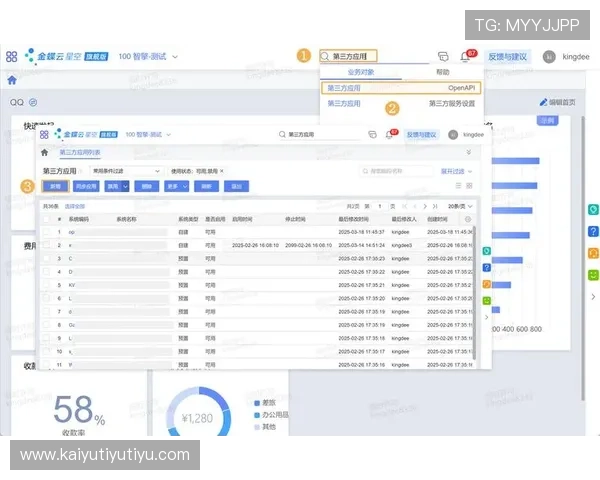Screen dimensions: 600x480
Task: Click the green smiley icon on the back window's right sidebar
Action: coord(593,275)
